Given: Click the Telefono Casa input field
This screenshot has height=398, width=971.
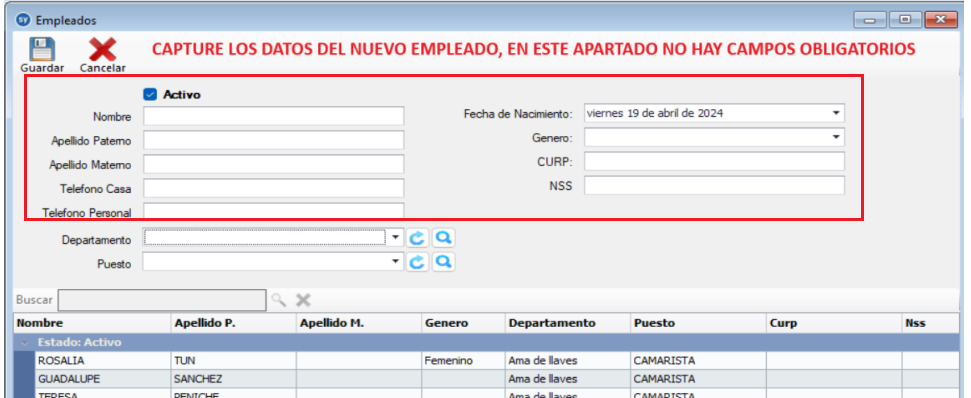Looking at the screenshot, I should click(274, 188).
